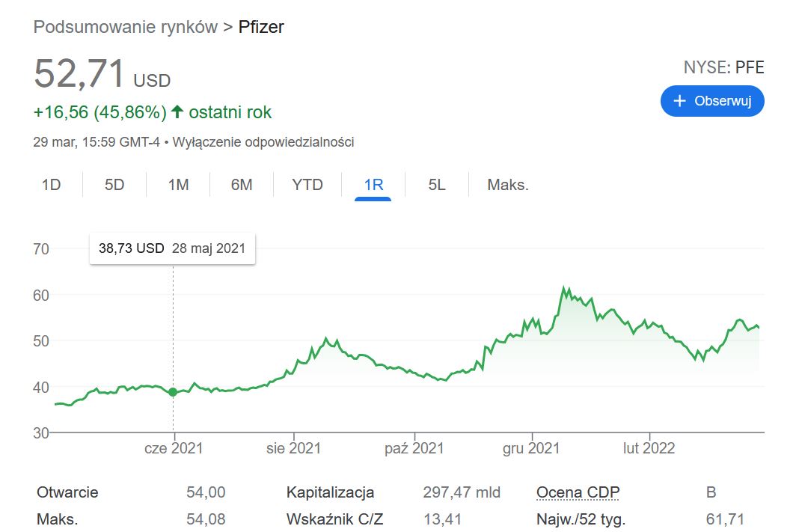
Task: Open the Podsumowanie rynków breadcrumb link
Action: pos(125,28)
